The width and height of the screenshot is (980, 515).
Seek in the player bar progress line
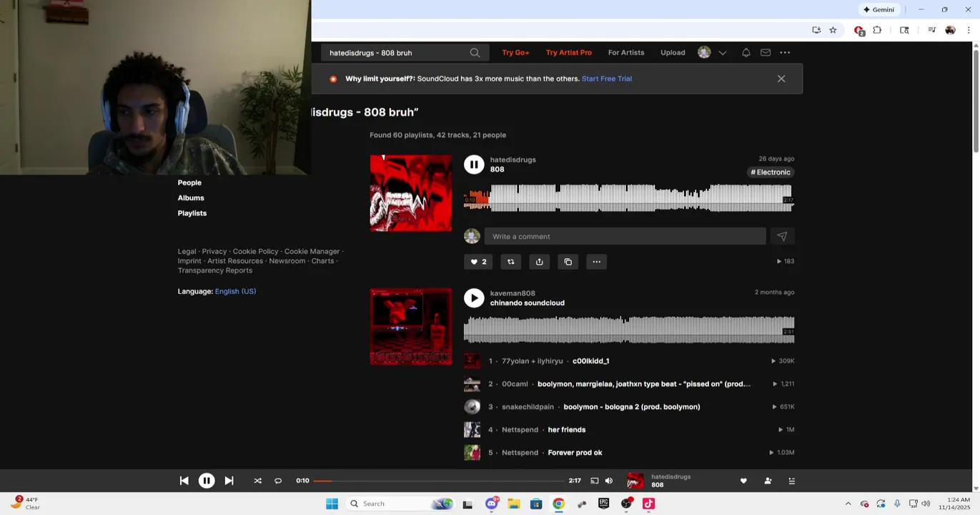(x=439, y=481)
